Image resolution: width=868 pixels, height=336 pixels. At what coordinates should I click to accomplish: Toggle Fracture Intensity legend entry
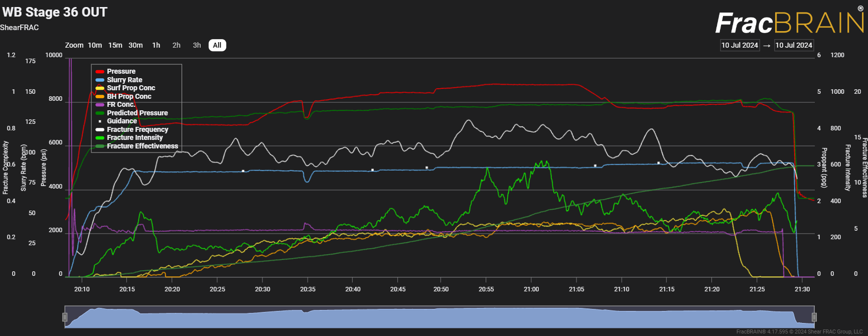click(x=134, y=137)
